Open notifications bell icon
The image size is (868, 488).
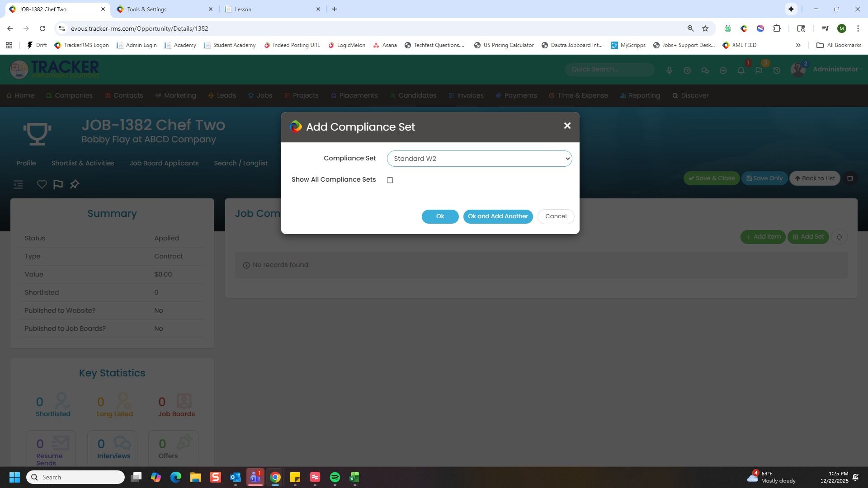[x=741, y=71]
